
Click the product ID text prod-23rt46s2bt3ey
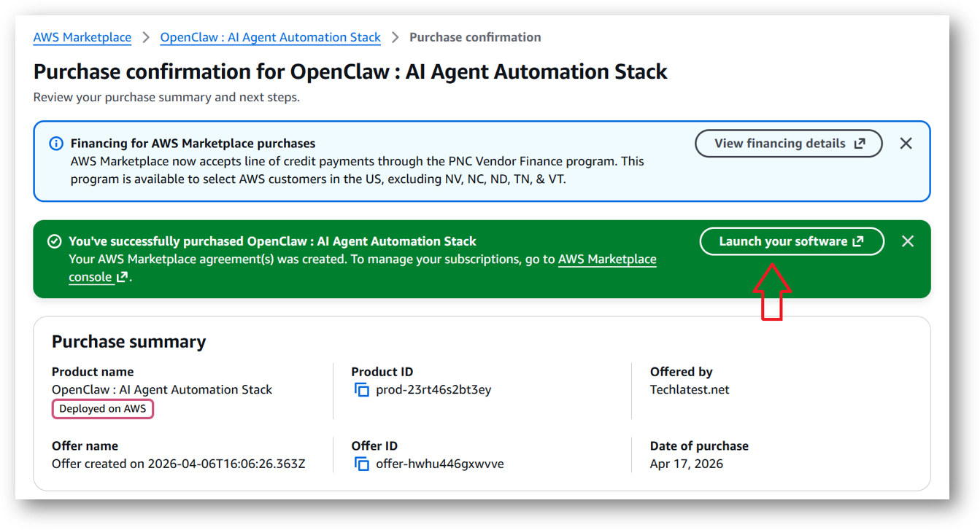433,390
